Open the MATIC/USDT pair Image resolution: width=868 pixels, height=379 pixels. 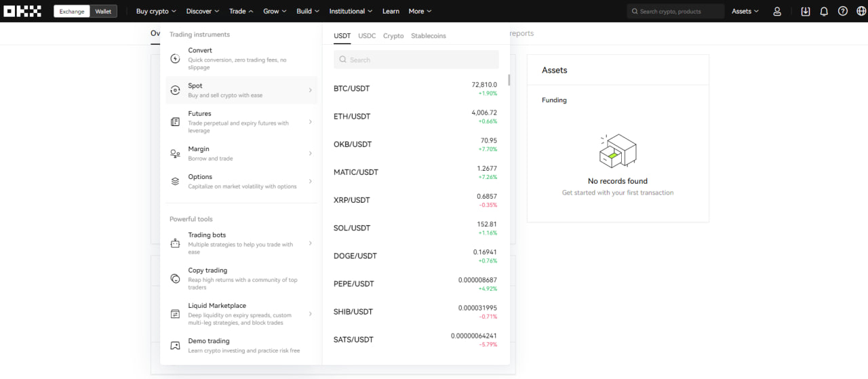pyautogui.click(x=415, y=172)
